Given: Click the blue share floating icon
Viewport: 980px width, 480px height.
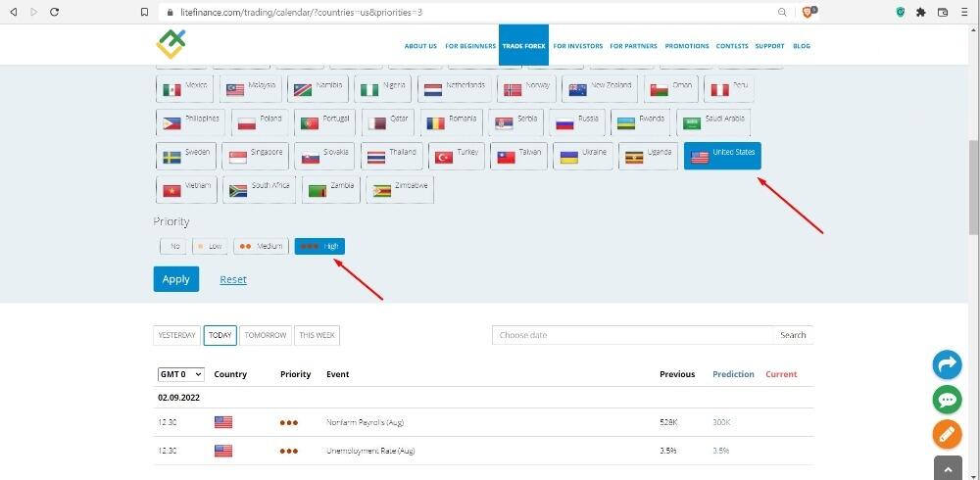Looking at the screenshot, I should [x=947, y=364].
